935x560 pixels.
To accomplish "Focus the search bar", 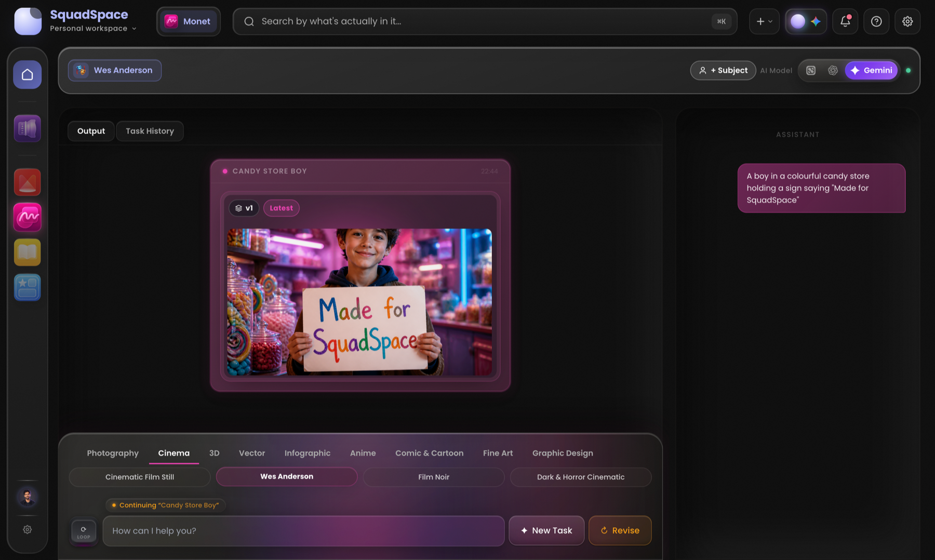I will tap(485, 21).
